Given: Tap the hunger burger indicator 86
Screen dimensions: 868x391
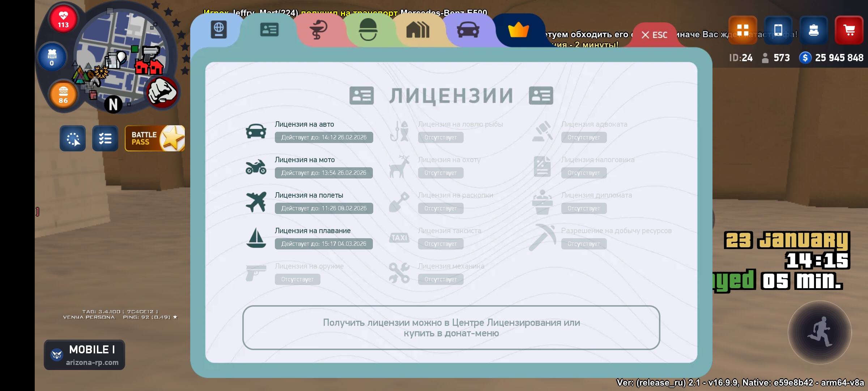Looking at the screenshot, I should point(63,95).
